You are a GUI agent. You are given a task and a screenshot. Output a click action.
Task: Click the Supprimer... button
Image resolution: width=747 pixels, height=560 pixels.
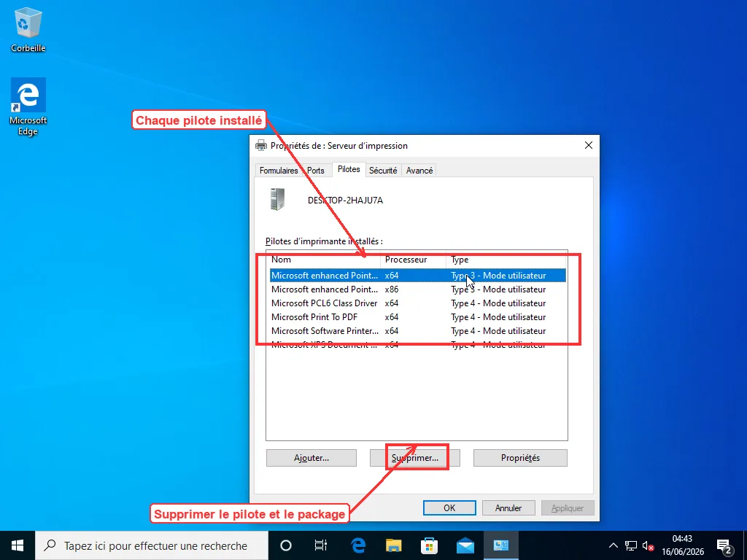click(415, 458)
